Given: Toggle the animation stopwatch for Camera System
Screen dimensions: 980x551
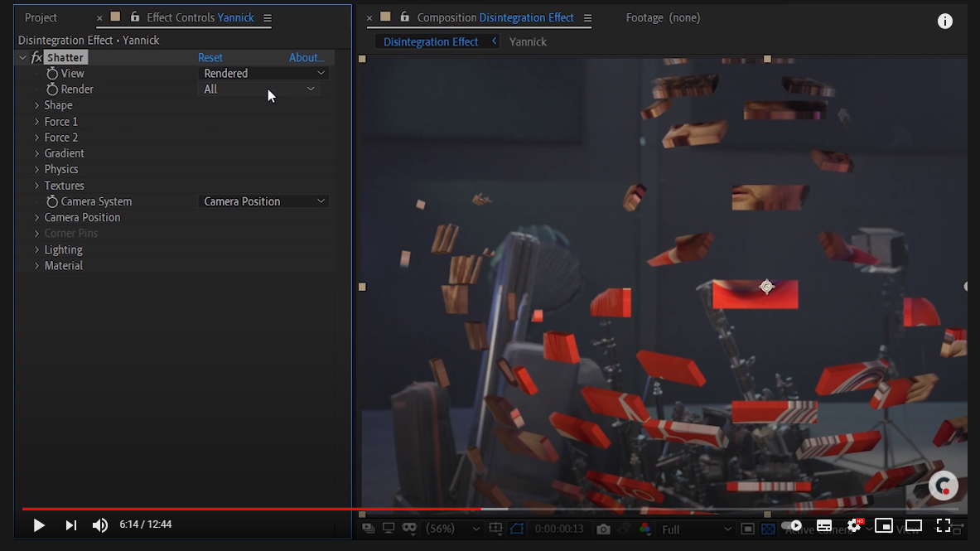Looking at the screenshot, I should [x=51, y=201].
